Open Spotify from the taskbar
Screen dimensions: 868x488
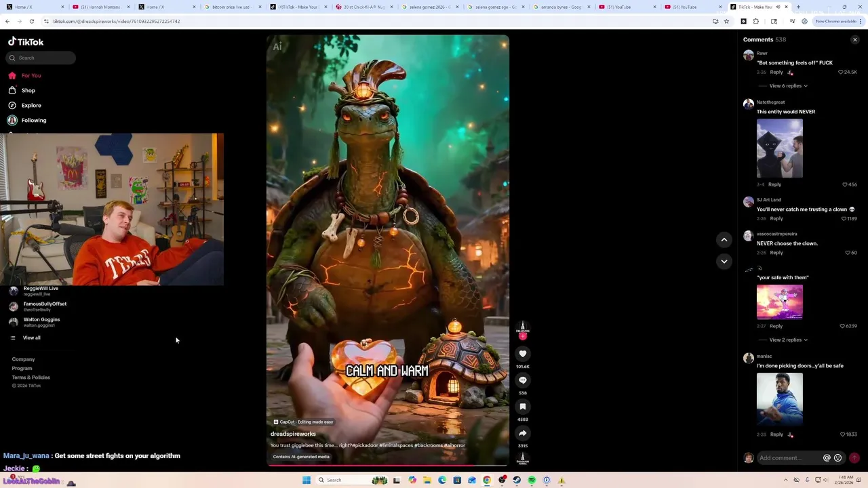coord(532,480)
